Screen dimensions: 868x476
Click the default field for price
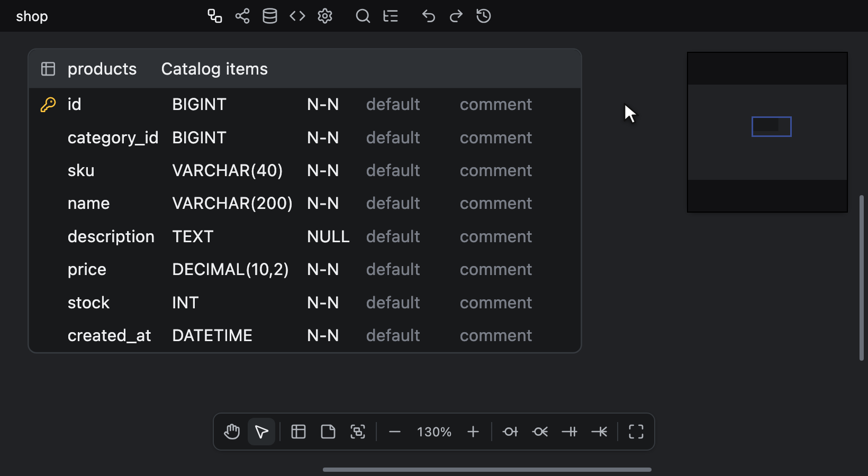tap(393, 269)
